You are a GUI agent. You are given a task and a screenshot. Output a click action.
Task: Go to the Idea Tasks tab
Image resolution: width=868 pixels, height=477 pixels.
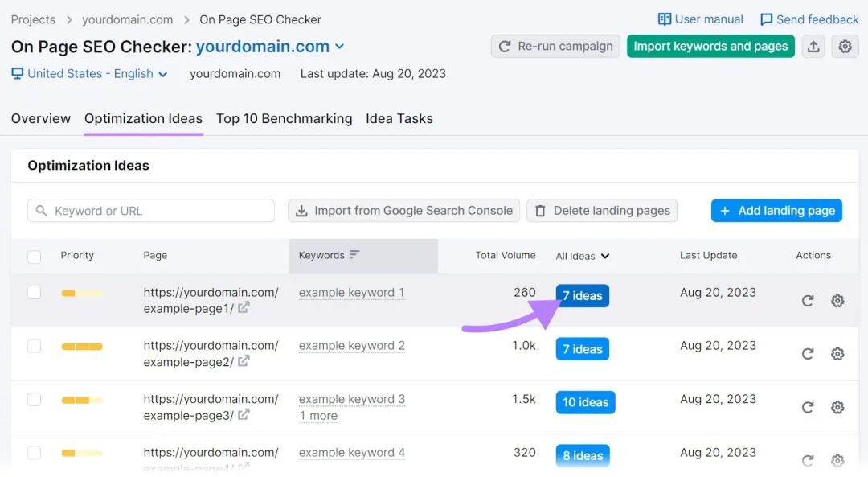click(399, 119)
